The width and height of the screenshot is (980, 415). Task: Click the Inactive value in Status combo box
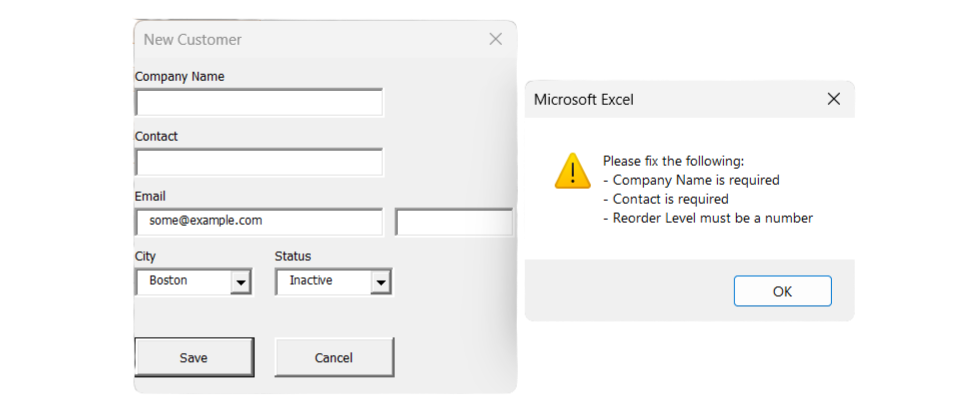311,281
